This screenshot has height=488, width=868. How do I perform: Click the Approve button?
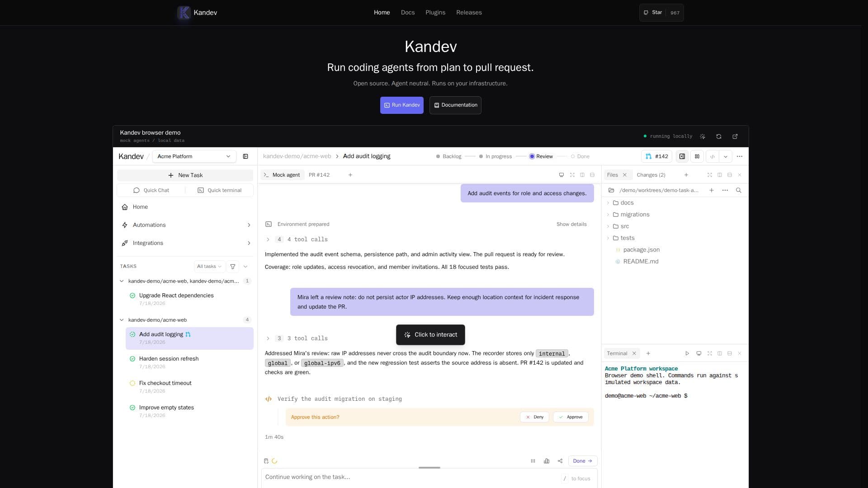571,417
